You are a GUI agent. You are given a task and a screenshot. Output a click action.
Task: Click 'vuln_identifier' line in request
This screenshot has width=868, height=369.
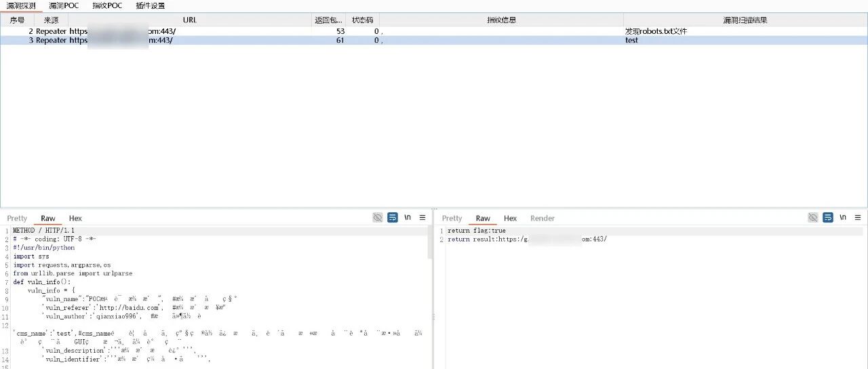(x=126, y=360)
